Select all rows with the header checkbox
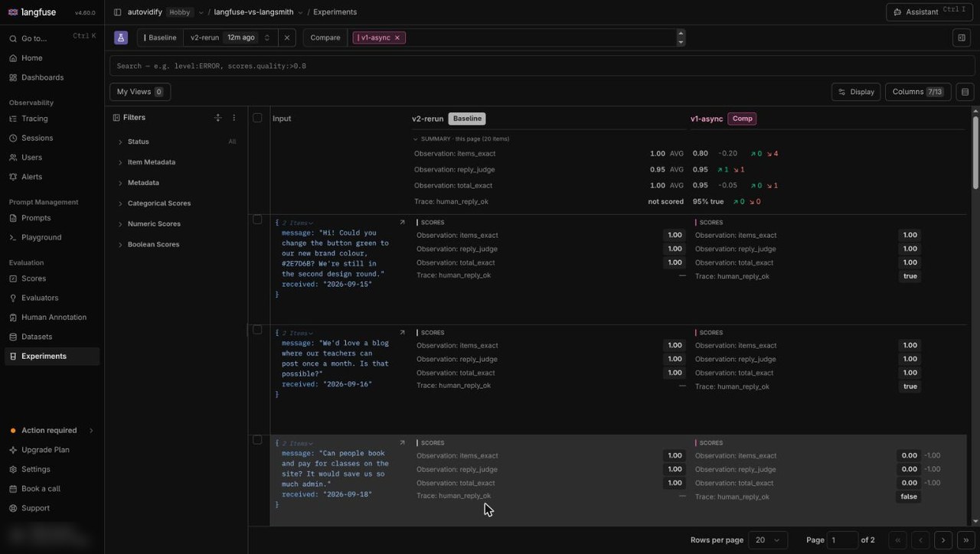This screenshot has height=554, width=980. 257,118
